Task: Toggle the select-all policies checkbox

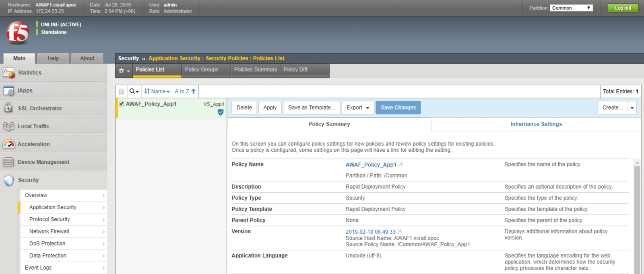Action: [x=122, y=91]
